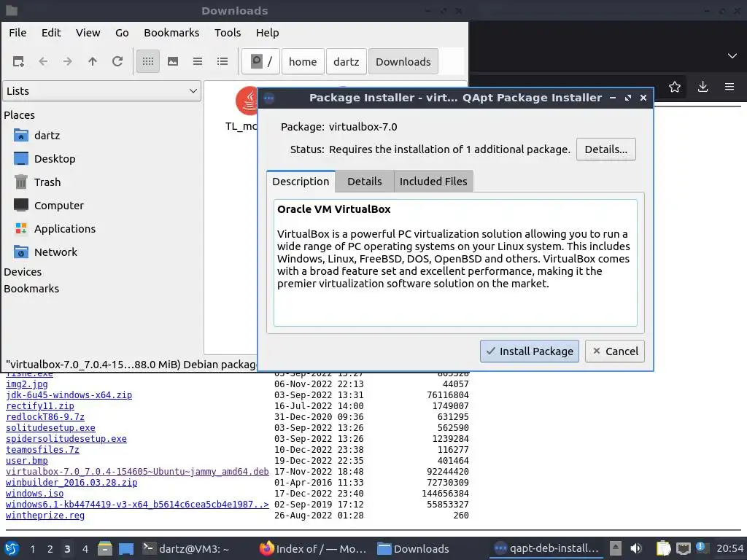Open Firefox downloads panel
This screenshot has width=747, height=560.
click(x=703, y=87)
